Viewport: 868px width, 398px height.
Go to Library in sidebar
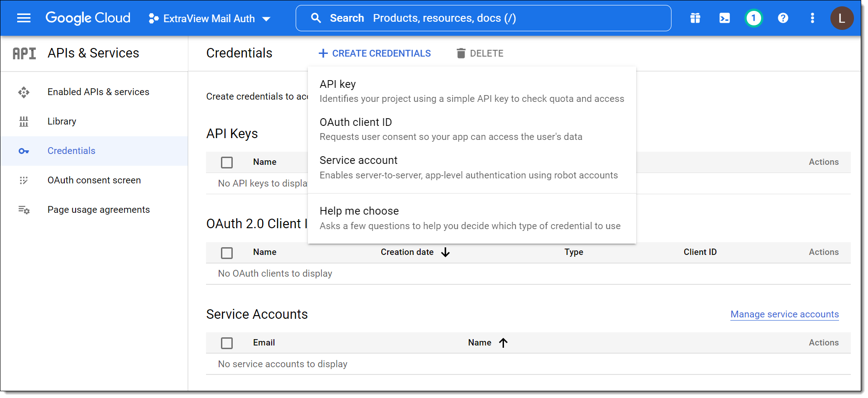pyautogui.click(x=62, y=121)
